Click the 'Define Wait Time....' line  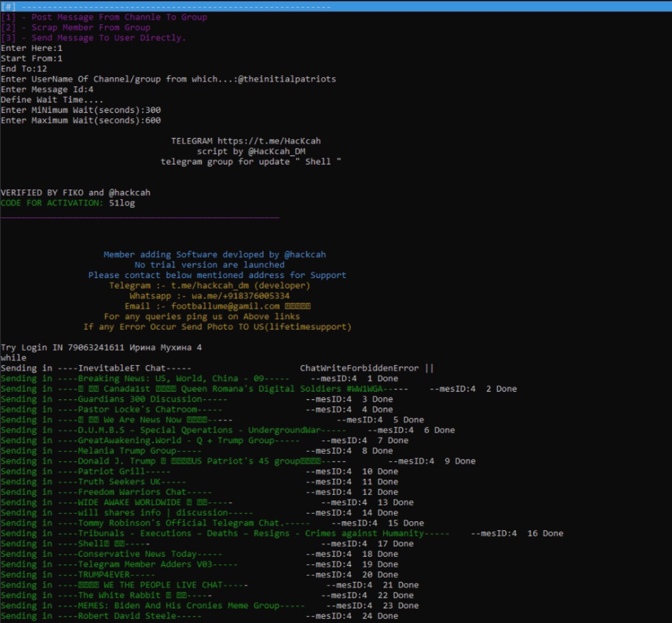(52, 100)
